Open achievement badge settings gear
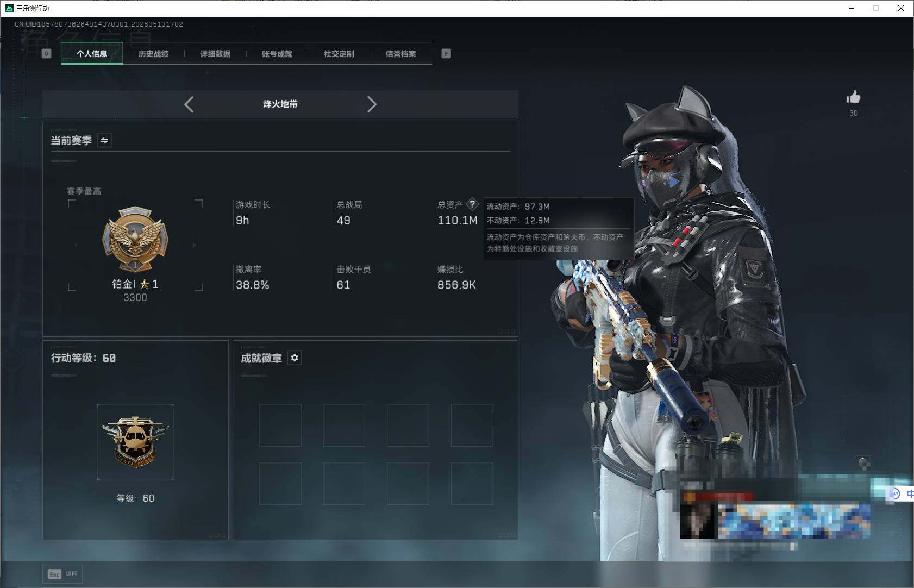914x588 pixels. coord(295,358)
